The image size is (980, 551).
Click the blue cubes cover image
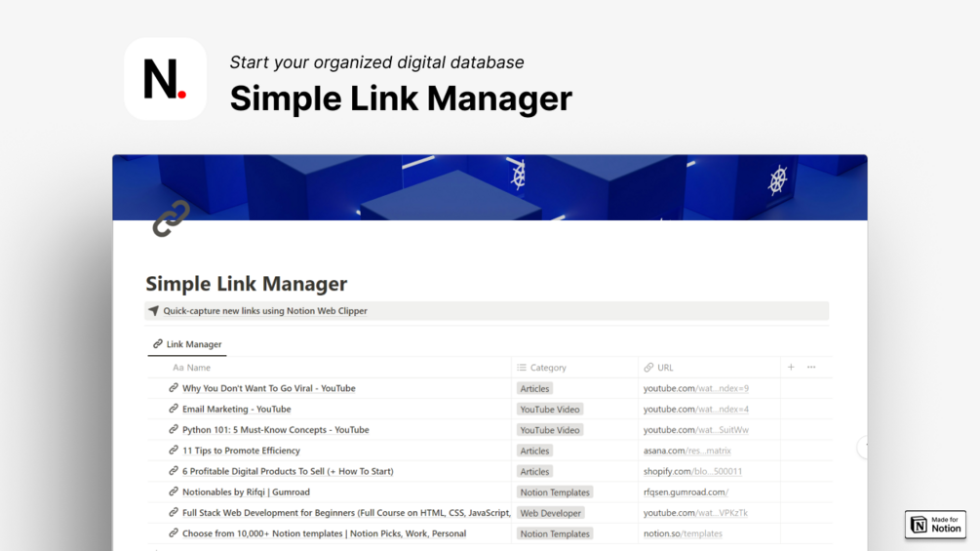(490, 187)
